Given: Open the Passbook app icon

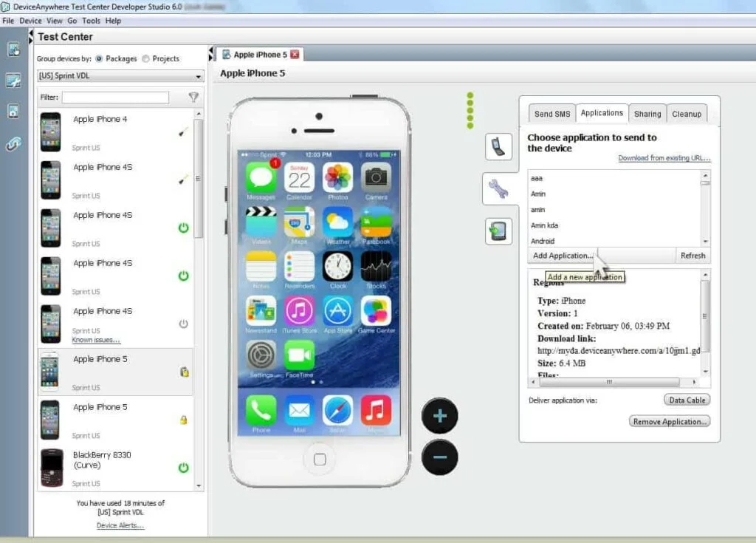Looking at the screenshot, I should [x=376, y=222].
